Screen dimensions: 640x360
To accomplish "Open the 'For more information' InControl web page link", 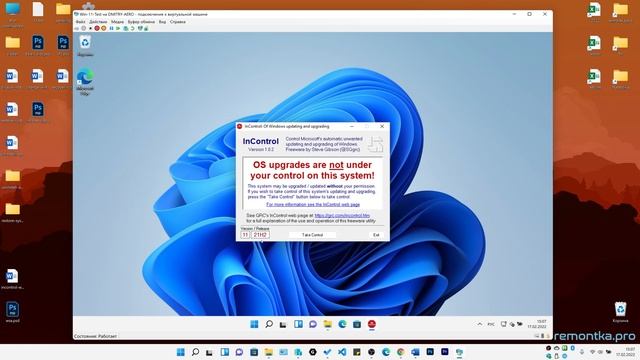I will [x=313, y=204].
